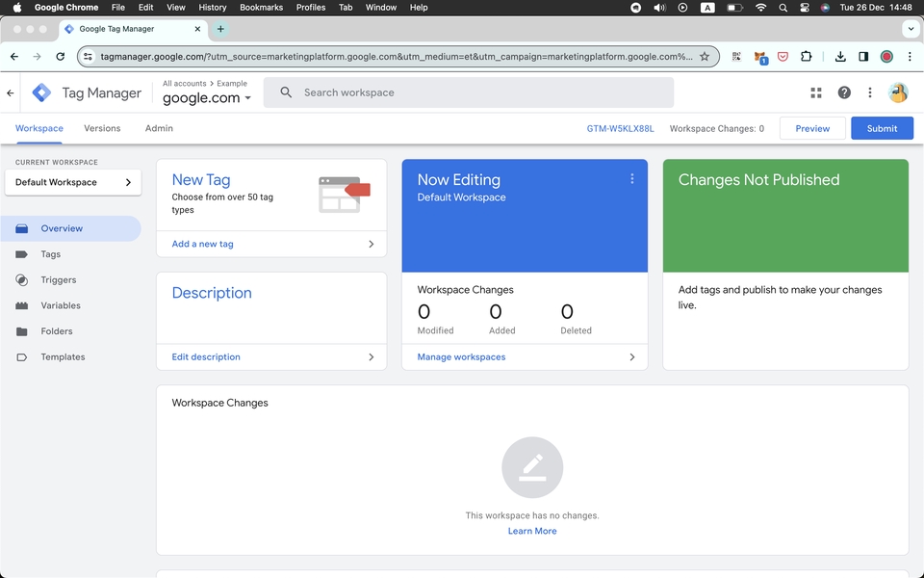Click the All accounts breadcrumb
The image size is (924, 578).
coord(185,83)
